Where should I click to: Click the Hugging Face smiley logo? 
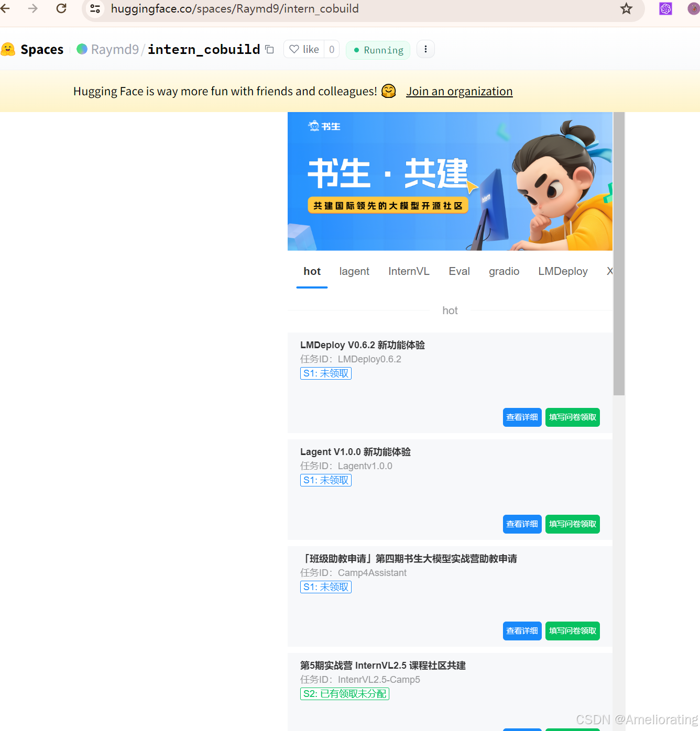click(x=8, y=49)
